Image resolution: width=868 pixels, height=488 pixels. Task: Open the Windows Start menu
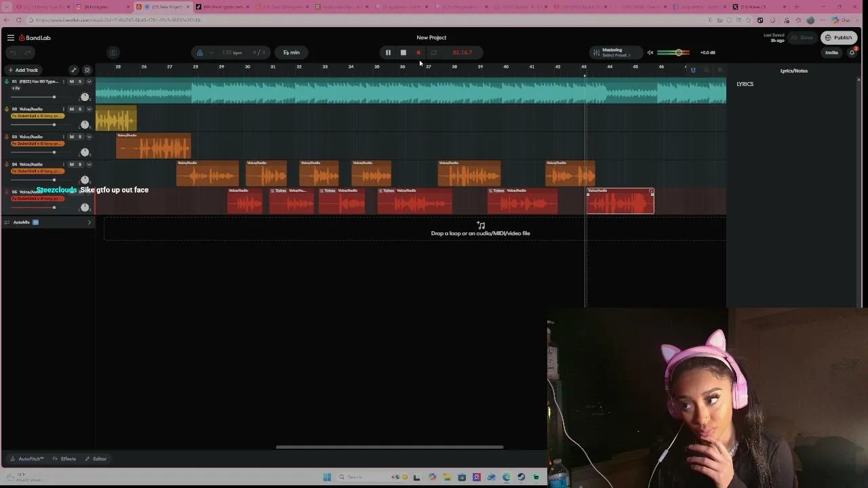coord(327,477)
